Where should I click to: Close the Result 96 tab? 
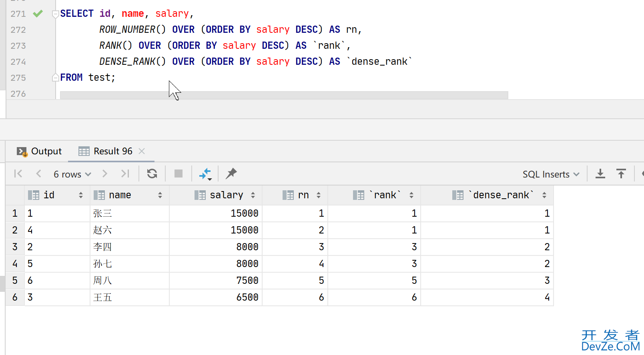pos(142,151)
